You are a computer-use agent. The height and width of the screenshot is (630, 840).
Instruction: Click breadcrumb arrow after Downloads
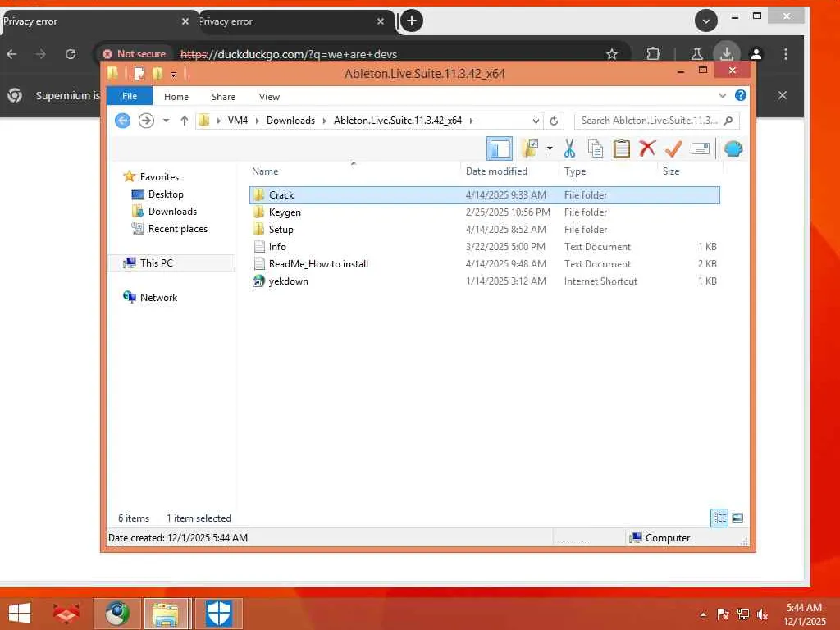pyautogui.click(x=324, y=121)
